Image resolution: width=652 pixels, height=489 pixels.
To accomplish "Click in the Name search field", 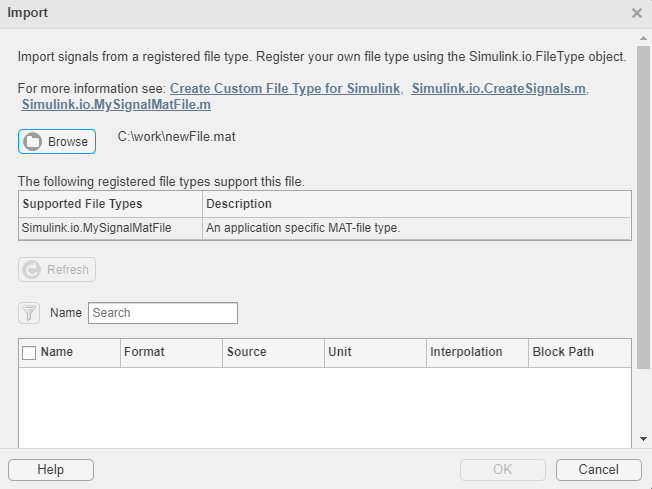I will 163,313.
